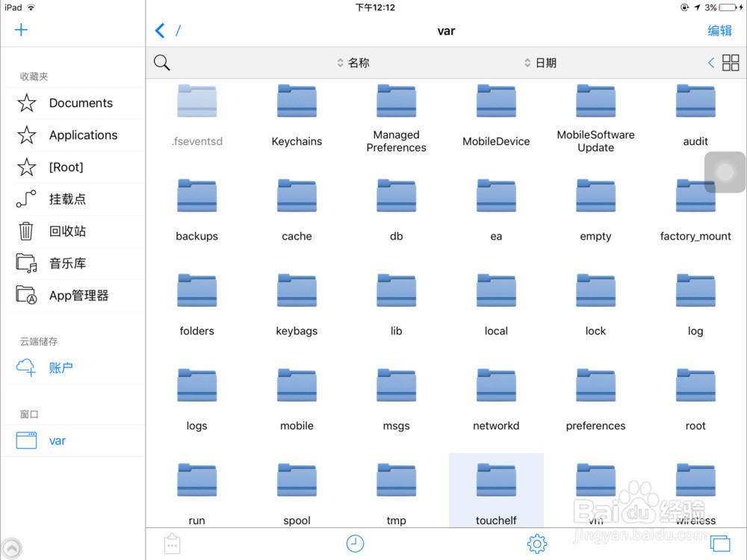Open the Documents favorite
The width and height of the screenshot is (747, 560).
pos(80,103)
